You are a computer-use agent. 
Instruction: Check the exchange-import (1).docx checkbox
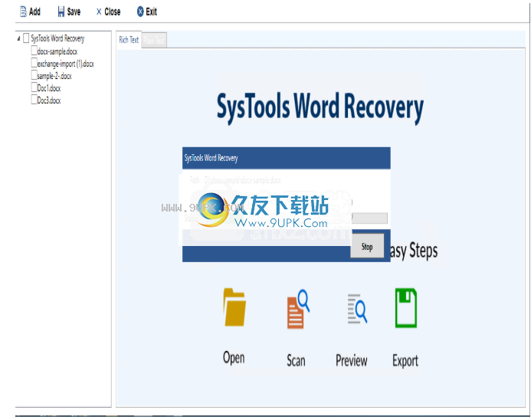click(x=34, y=63)
